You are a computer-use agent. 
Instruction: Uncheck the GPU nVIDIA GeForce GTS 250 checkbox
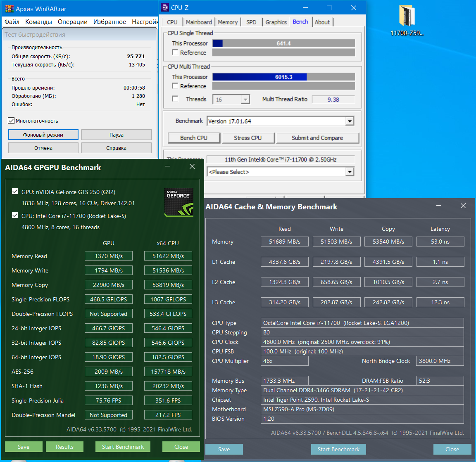[x=14, y=192]
